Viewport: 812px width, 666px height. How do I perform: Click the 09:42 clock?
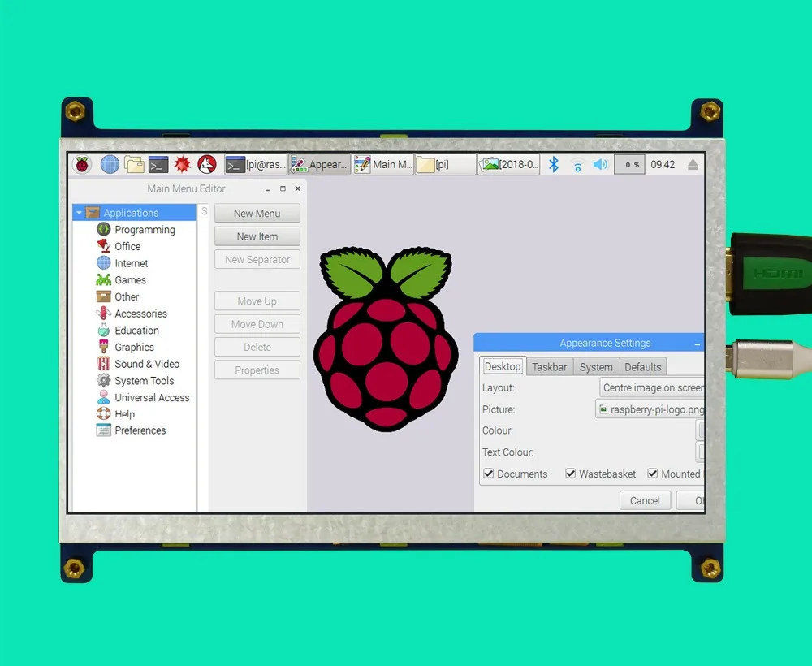[663, 165]
